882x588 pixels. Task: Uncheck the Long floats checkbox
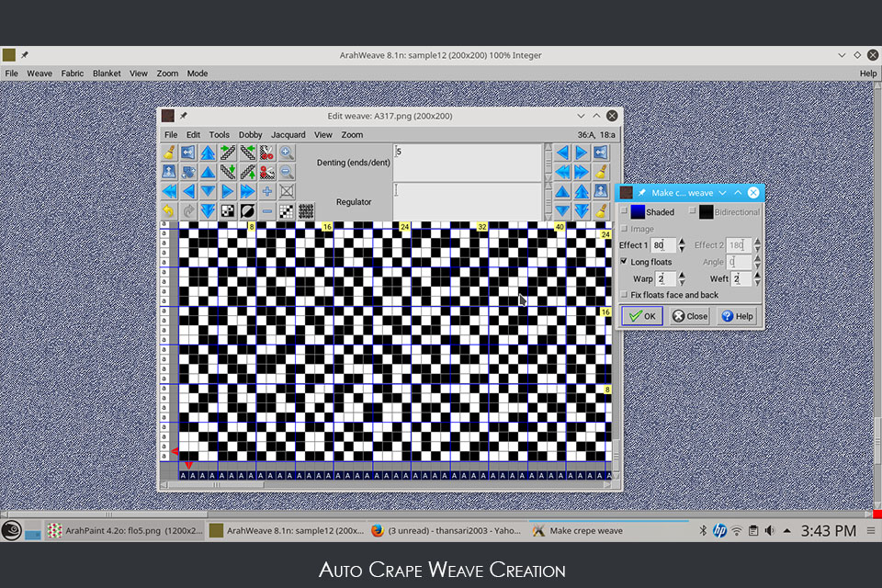pos(624,262)
